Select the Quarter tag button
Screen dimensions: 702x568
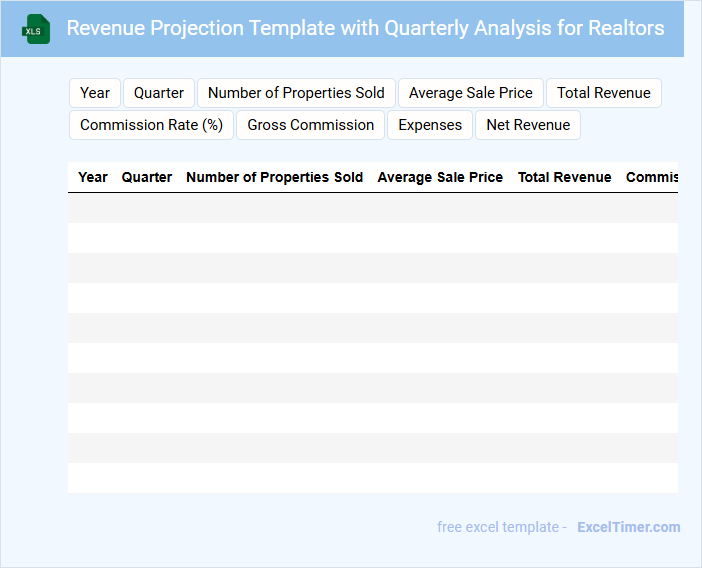point(159,93)
